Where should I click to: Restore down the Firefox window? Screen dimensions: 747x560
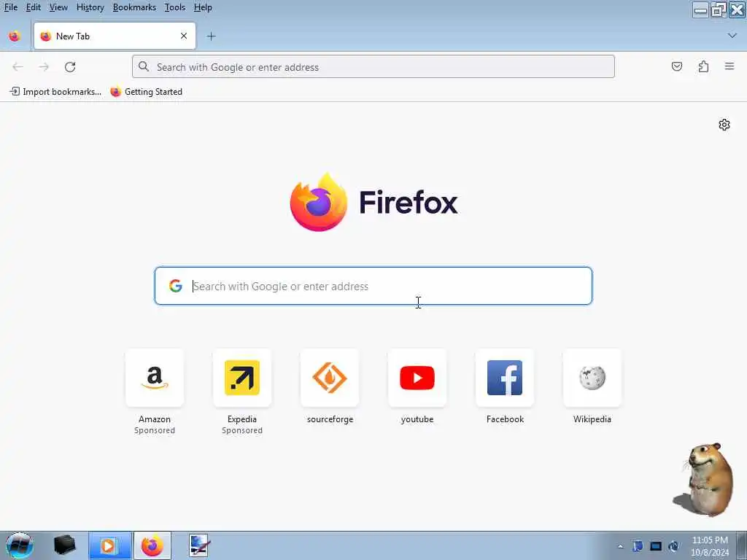(719, 9)
